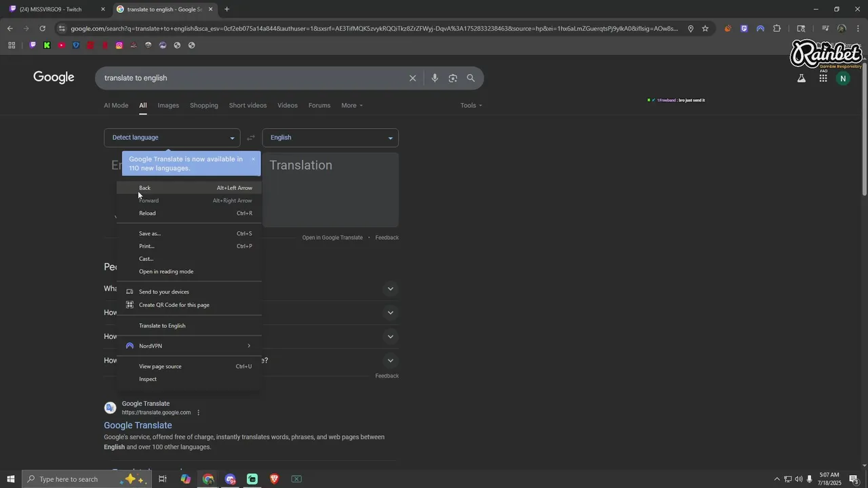This screenshot has width=868, height=488.
Task: Choose Save as... in context menu
Action: 189,233
